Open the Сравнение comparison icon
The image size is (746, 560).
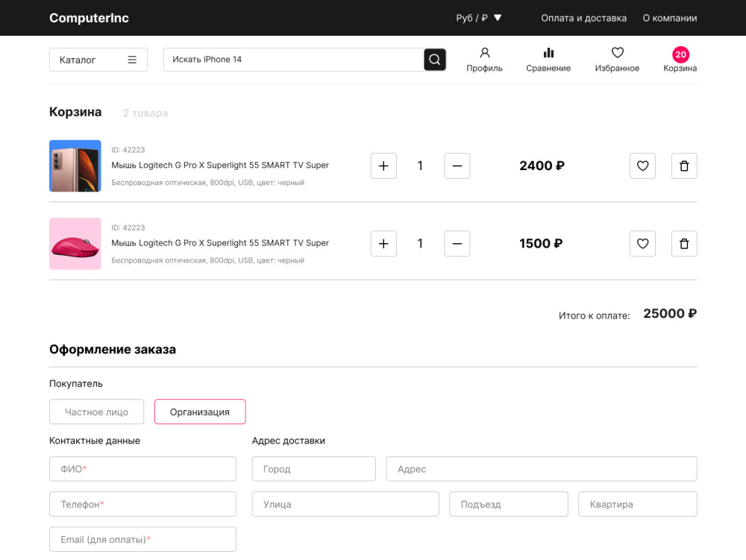[x=548, y=60]
